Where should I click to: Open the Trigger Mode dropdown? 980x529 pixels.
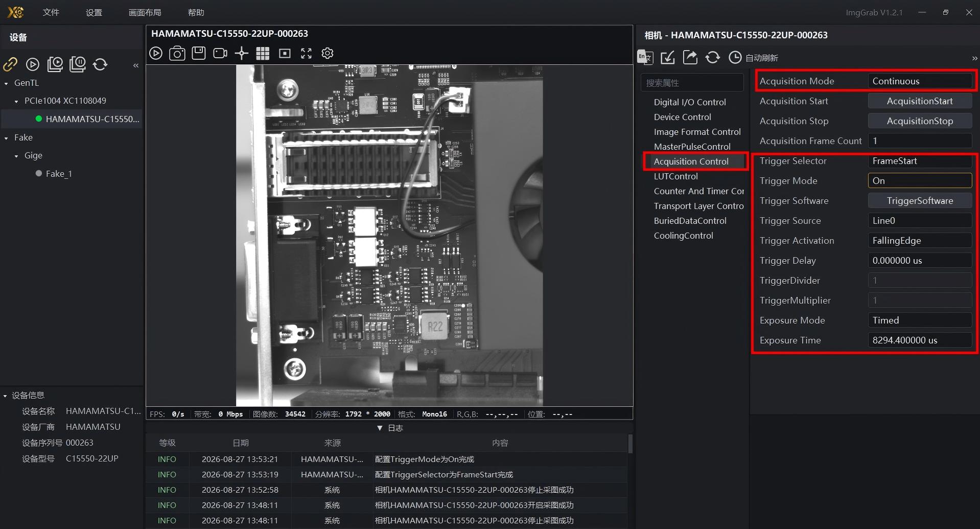(x=920, y=181)
